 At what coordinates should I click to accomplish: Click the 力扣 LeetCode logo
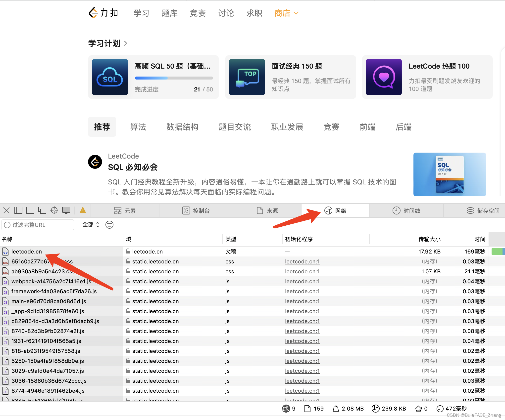(x=103, y=13)
